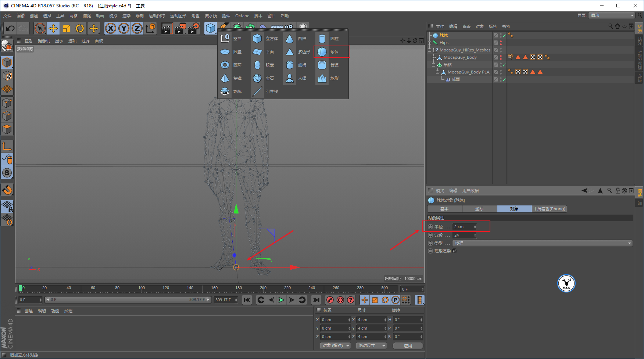Click the timeline ruler at frame 100
This screenshot has width=644, height=359.
click(x=142, y=288)
